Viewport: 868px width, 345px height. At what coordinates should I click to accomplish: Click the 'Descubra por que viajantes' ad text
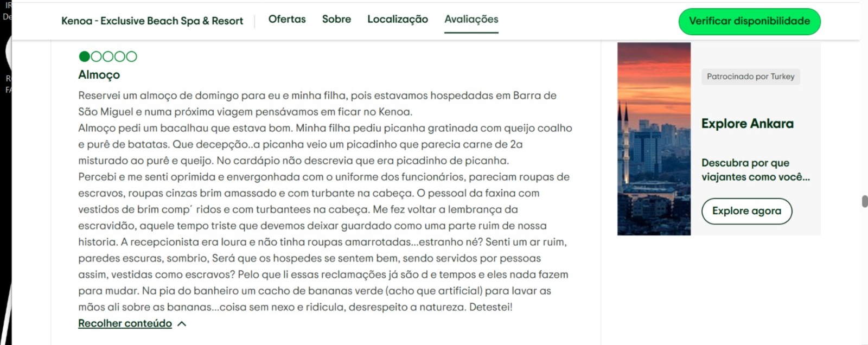pyautogui.click(x=755, y=170)
